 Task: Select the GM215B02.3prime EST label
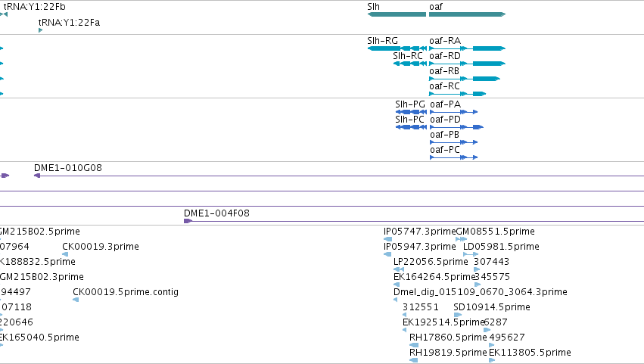click(x=42, y=277)
